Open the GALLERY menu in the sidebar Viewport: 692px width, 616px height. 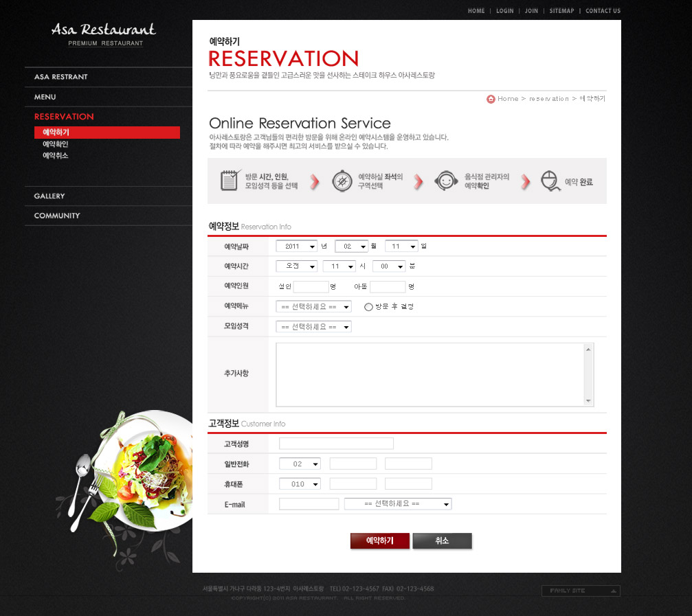(49, 196)
